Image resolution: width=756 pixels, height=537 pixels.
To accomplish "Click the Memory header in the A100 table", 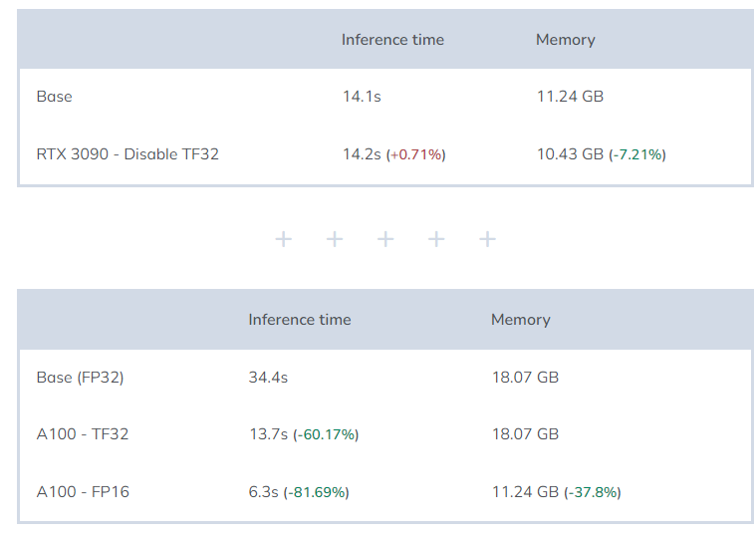I will pyautogui.click(x=520, y=320).
